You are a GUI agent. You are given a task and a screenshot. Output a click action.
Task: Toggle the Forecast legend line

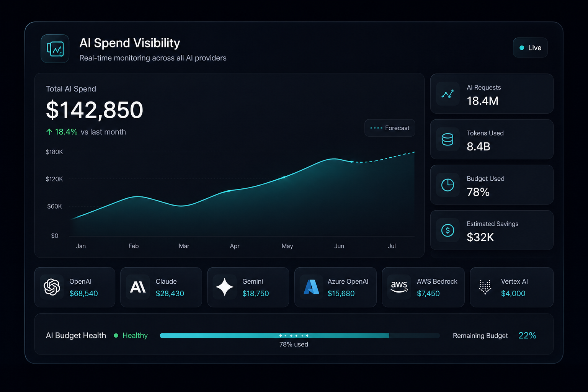coord(390,128)
